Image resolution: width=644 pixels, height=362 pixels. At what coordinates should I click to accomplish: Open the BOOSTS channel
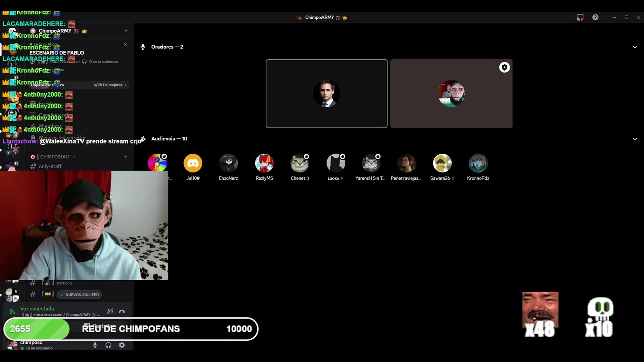coord(64,283)
